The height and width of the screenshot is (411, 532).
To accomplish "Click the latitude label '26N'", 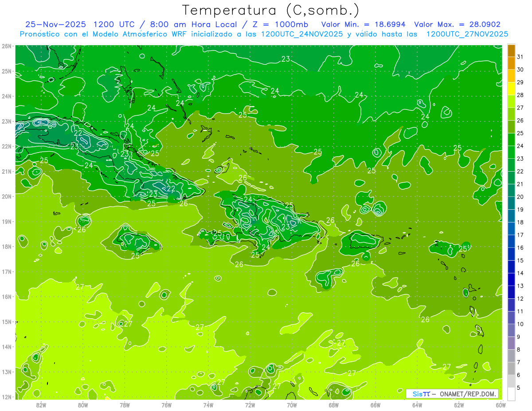I will 7,46.
